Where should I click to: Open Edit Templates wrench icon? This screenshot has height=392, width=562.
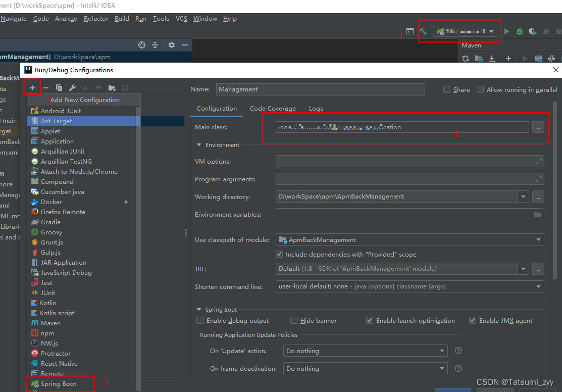pyautogui.click(x=72, y=88)
